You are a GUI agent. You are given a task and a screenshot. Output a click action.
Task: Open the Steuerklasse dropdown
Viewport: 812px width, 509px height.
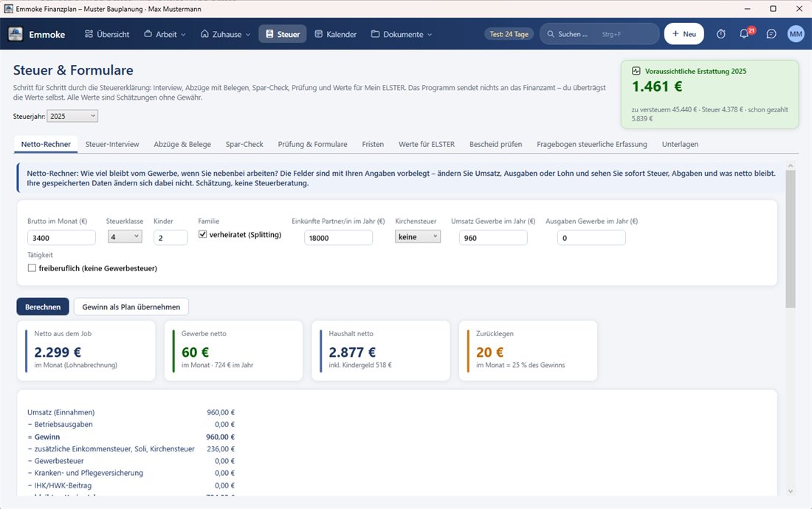pyautogui.click(x=125, y=237)
